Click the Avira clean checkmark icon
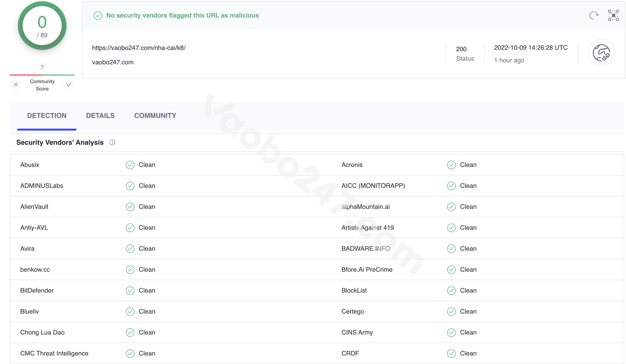The height and width of the screenshot is (364, 626). [x=130, y=249]
